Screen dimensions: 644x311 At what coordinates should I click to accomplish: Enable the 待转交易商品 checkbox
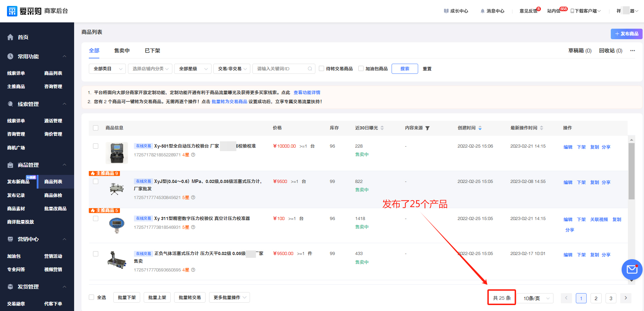322,69
